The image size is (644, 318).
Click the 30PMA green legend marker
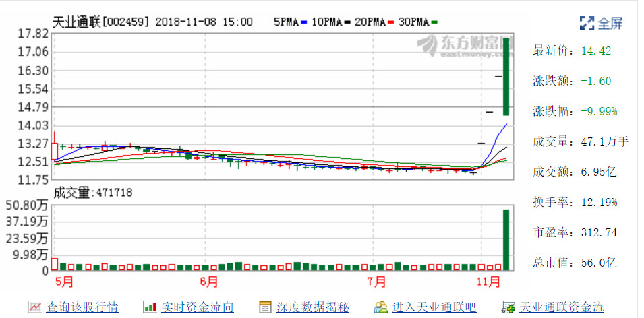[434, 22]
